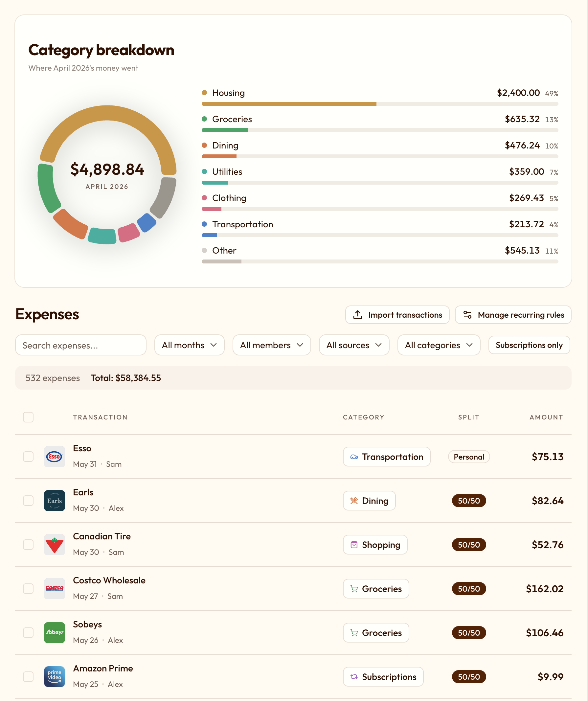This screenshot has height=701, width=588.
Task: Click the Transportation legend dot
Action: pos(204,224)
